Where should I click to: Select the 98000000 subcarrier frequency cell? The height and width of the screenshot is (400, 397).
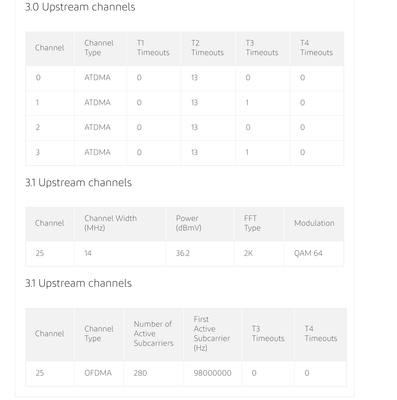click(x=213, y=373)
